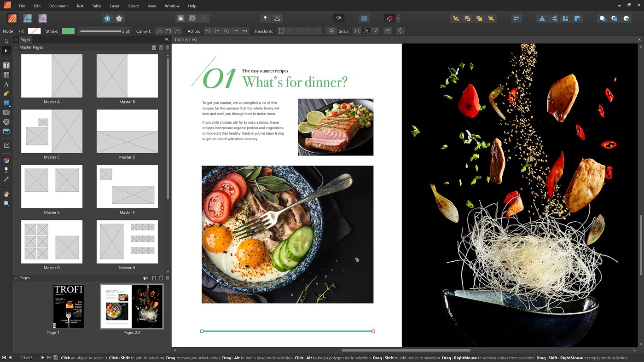The image size is (644, 362).
Task: Toggle Transform mode box in context toolbar
Action: (x=281, y=31)
